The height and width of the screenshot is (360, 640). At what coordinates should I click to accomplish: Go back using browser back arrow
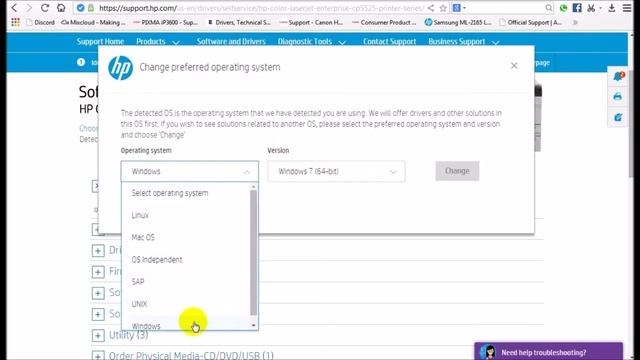pos(14,8)
